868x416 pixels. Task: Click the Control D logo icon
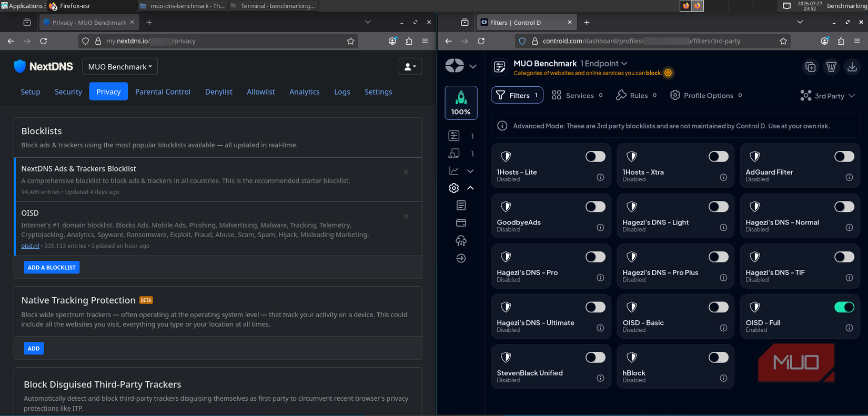pyautogui.click(x=455, y=66)
